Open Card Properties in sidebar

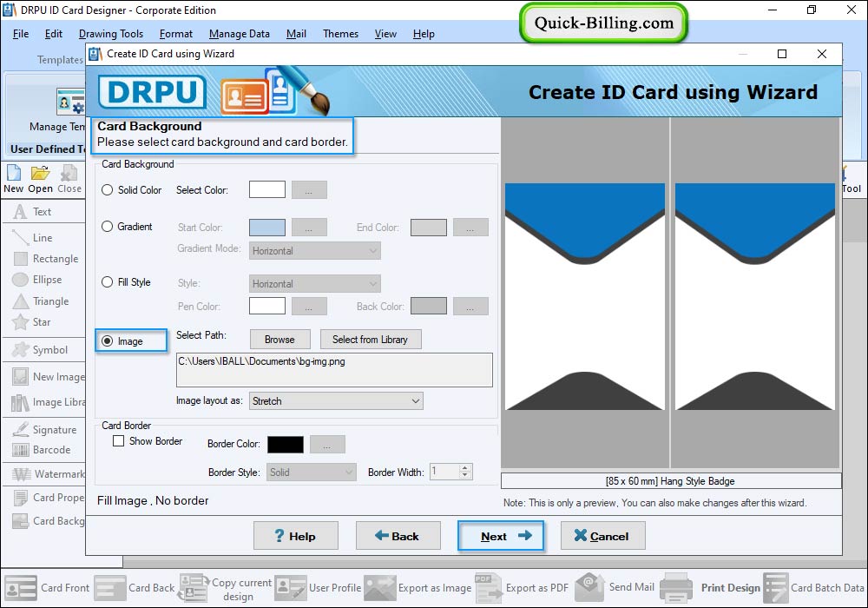tap(49, 497)
